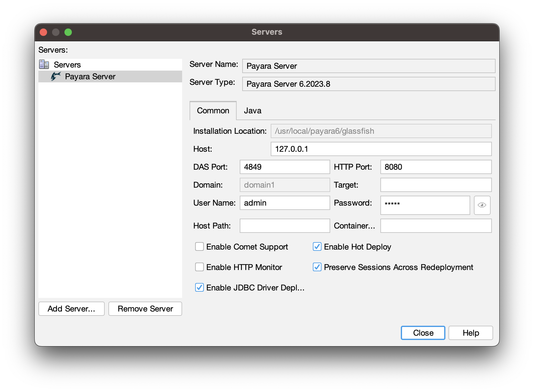The image size is (534, 392).
Task: Disable the Enable Hot Deploy checkbox
Action: coord(317,247)
